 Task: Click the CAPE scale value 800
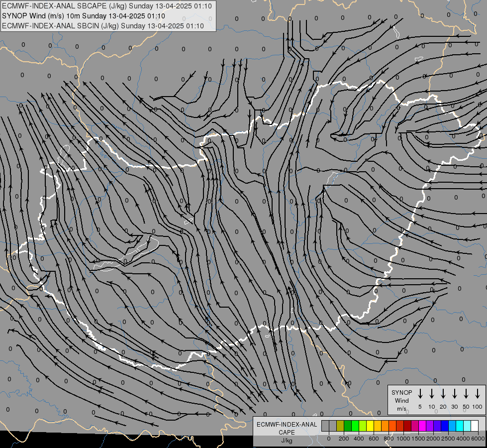(x=389, y=439)
